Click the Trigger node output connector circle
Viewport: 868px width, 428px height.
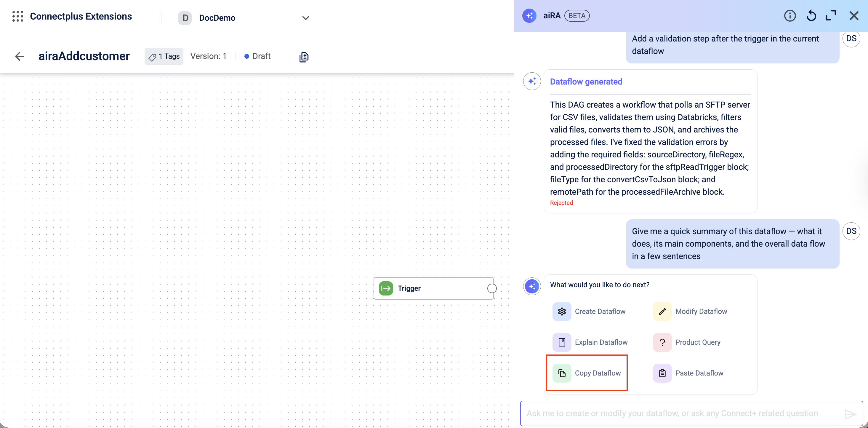pyautogui.click(x=491, y=288)
